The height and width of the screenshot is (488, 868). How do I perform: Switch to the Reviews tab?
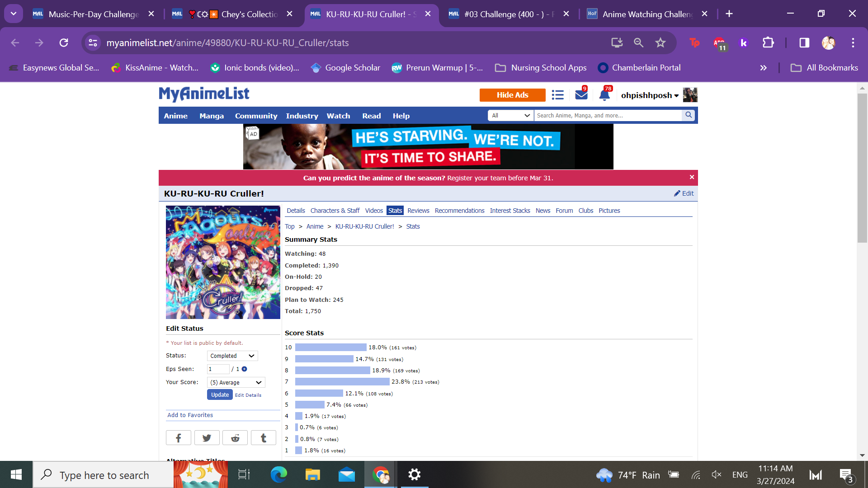418,211
